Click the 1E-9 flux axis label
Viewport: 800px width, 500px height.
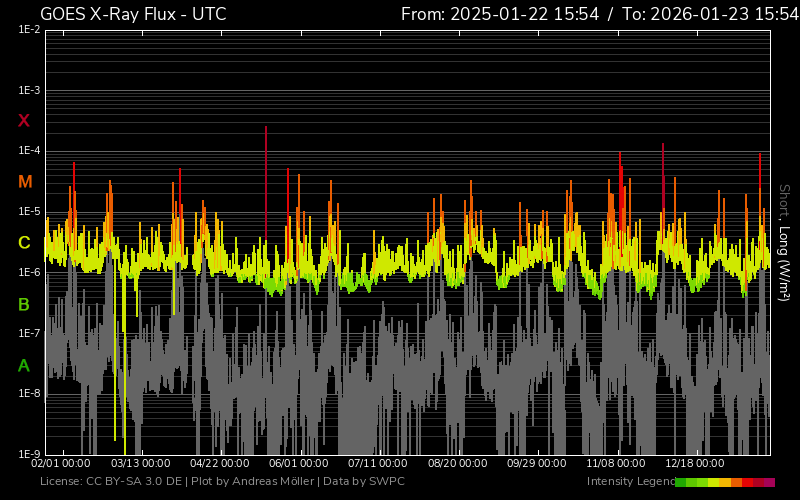30,454
